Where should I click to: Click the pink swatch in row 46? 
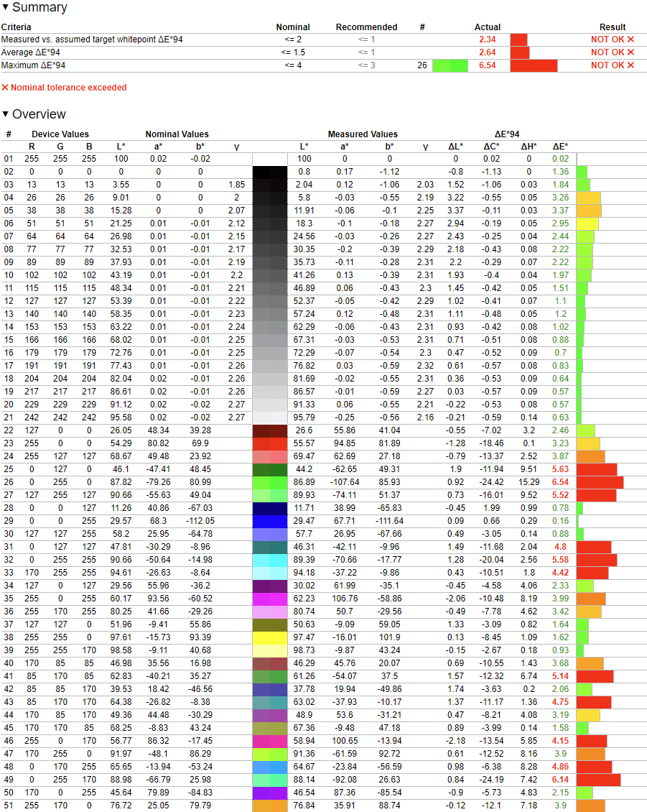pyautogui.click(x=270, y=741)
